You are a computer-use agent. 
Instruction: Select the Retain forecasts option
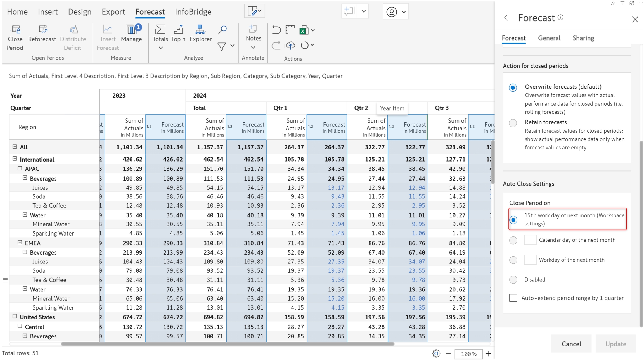[x=513, y=123]
